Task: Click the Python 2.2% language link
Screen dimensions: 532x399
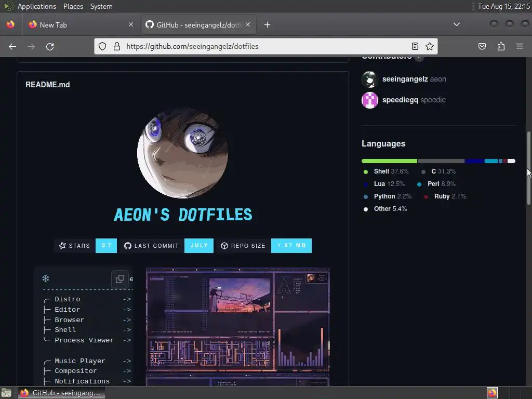Action: click(x=388, y=196)
